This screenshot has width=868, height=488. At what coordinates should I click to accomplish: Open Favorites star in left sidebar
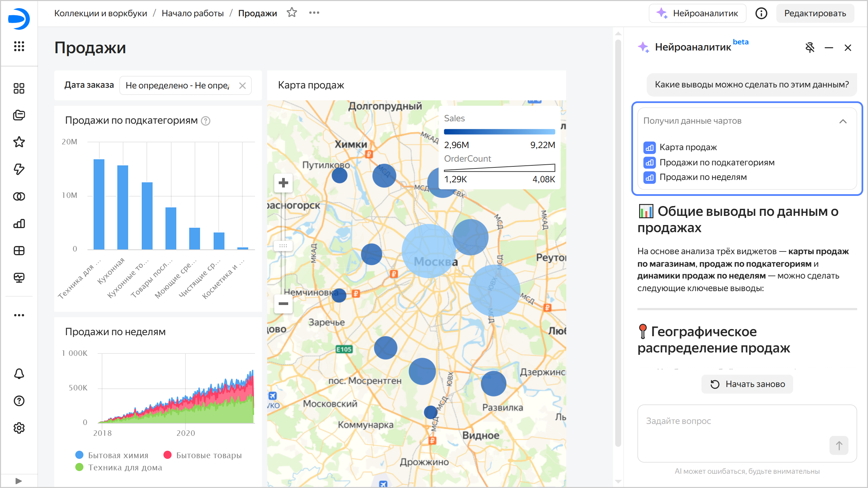pyautogui.click(x=19, y=142)
